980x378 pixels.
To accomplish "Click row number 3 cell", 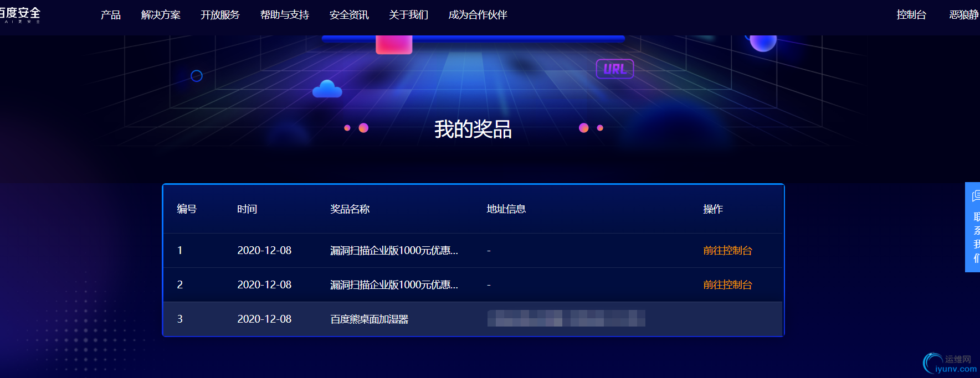I will coord(180,319).
